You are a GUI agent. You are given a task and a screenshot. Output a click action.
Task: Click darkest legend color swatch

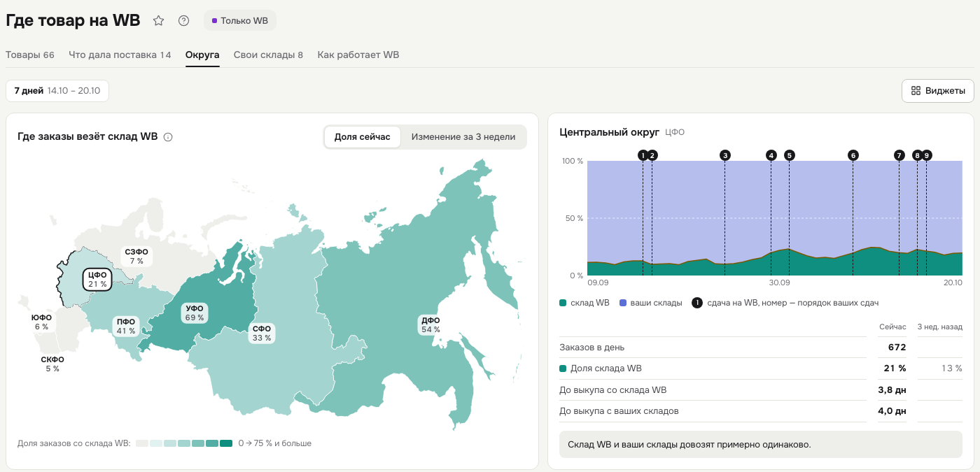coord(226,443)
